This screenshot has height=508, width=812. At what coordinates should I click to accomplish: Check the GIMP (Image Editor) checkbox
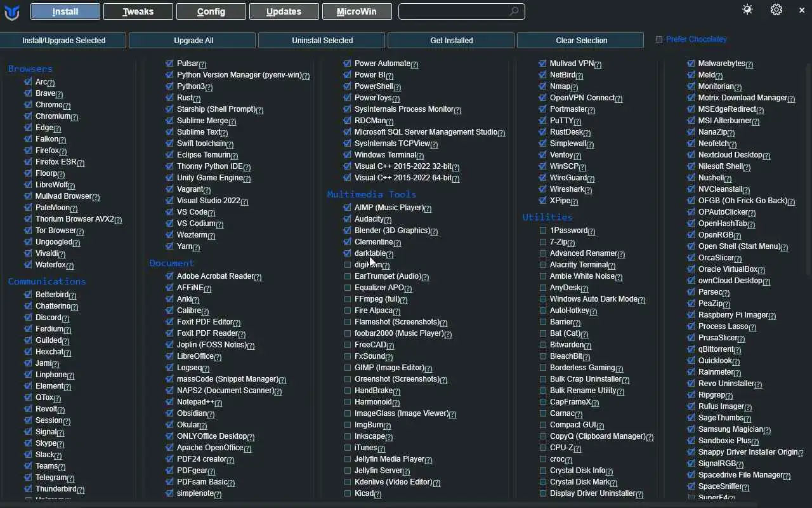(x=348, y=368)
